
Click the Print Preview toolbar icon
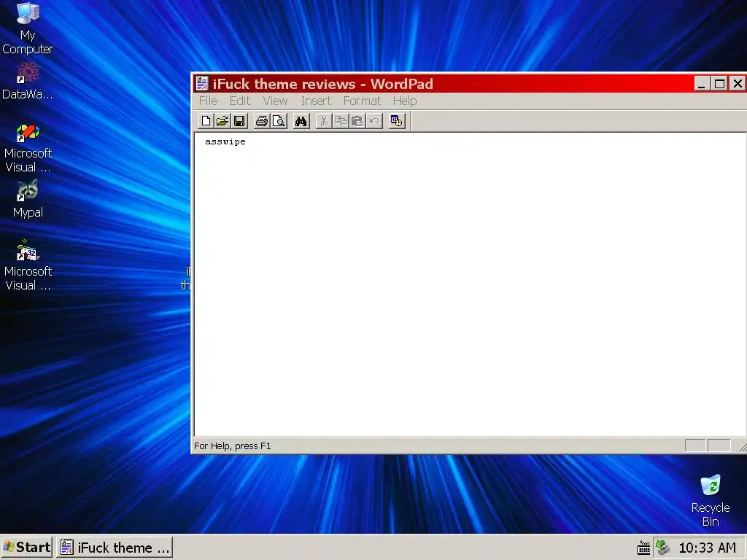coord(279,121)
